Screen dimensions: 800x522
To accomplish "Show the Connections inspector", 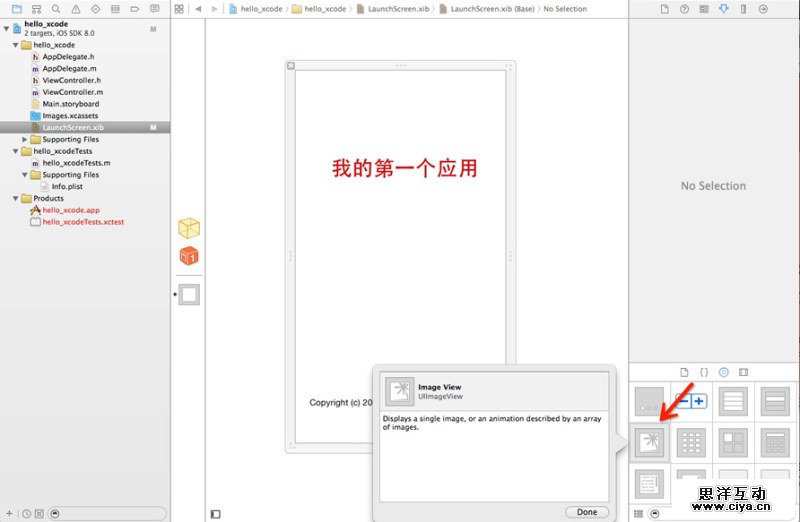I will (763, 9).
